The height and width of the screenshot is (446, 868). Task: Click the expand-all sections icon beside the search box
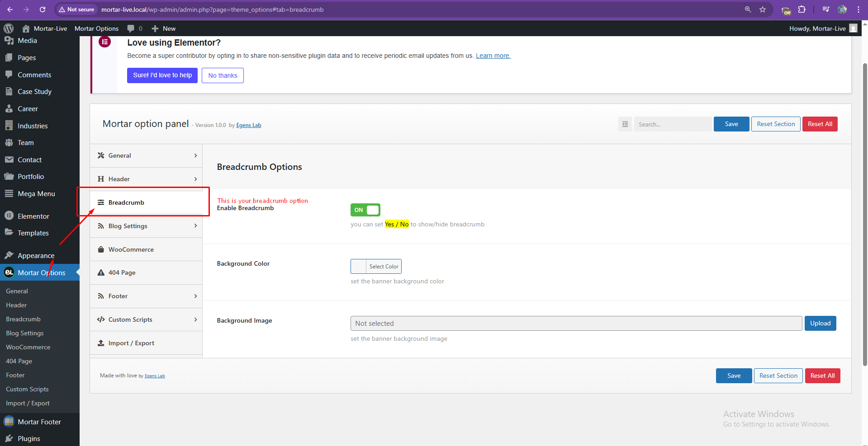[x=625, y=124]
